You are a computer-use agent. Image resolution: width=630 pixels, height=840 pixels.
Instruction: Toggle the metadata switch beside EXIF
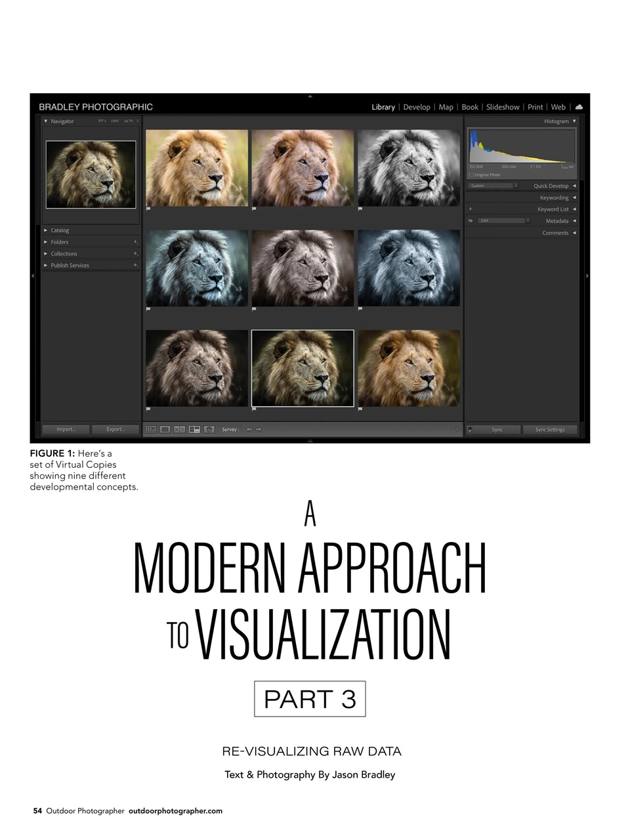(471, 220)
